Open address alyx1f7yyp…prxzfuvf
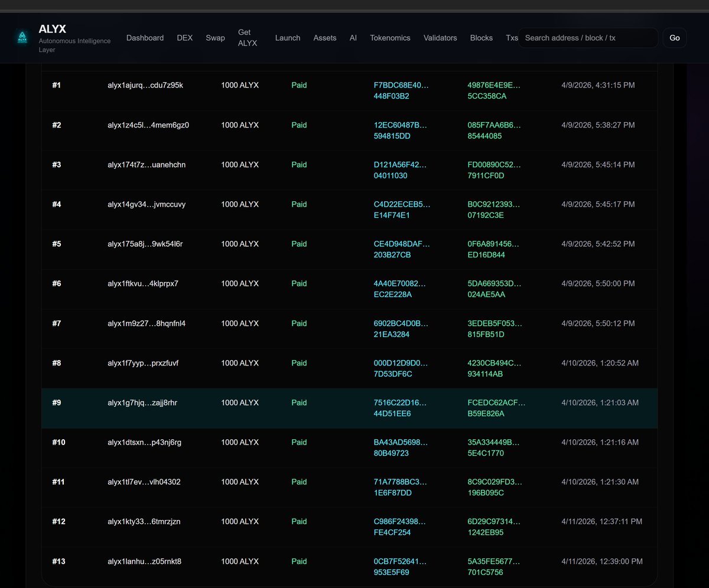This screenshot has width=709, height=588. coord(143,363)
